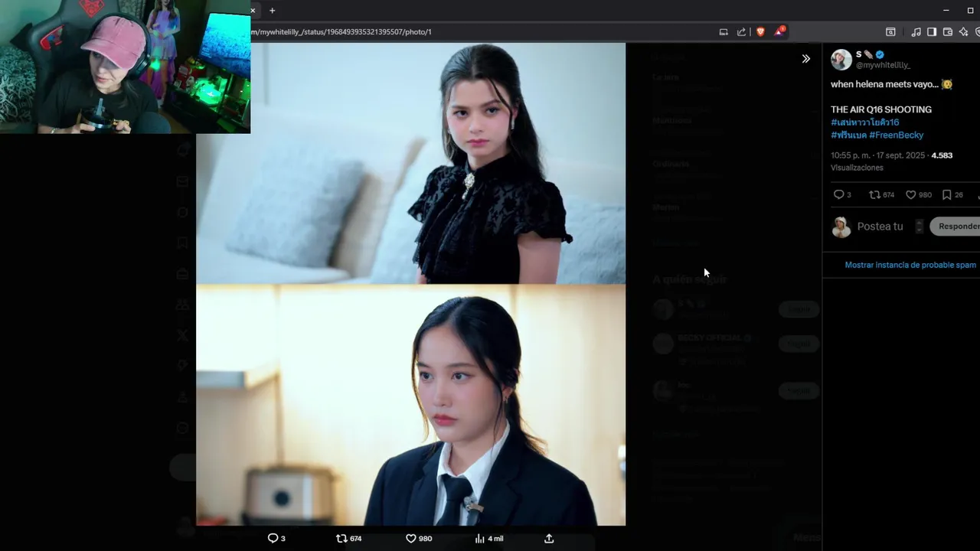Close the current browser tab
Image resolution: width=980 pixels, height=551 pixels.
[x=253, y=11]
